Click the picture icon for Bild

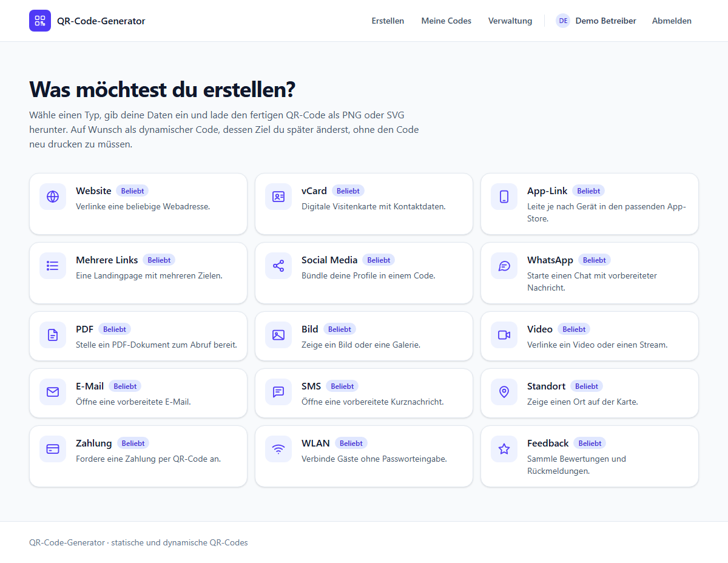pos(278,335)
